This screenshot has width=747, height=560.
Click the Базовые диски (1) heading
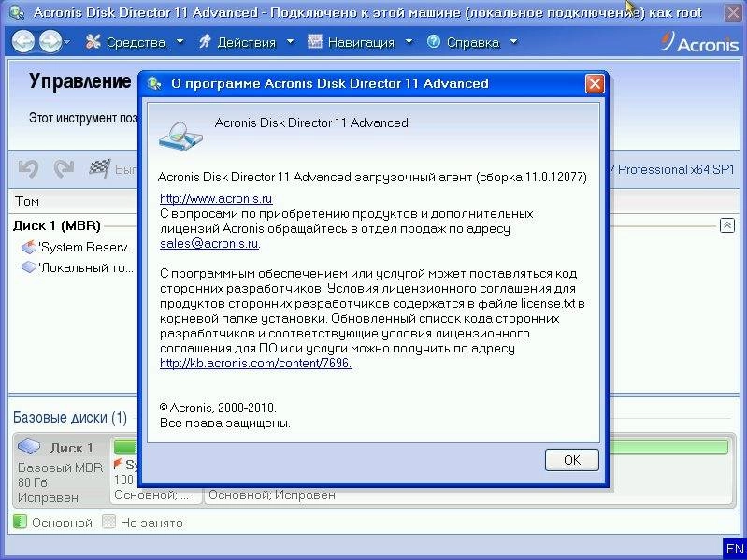click(70, 418)
